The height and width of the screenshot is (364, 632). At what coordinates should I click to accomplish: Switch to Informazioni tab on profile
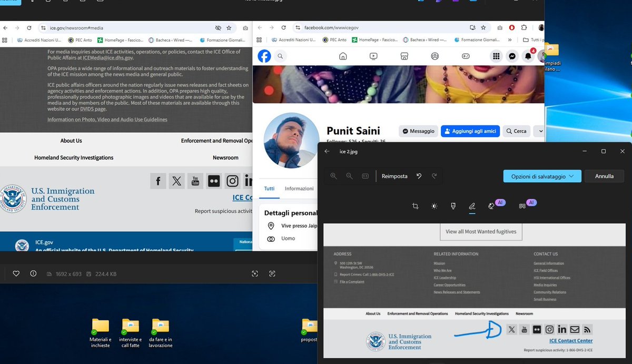click(299, 189)
